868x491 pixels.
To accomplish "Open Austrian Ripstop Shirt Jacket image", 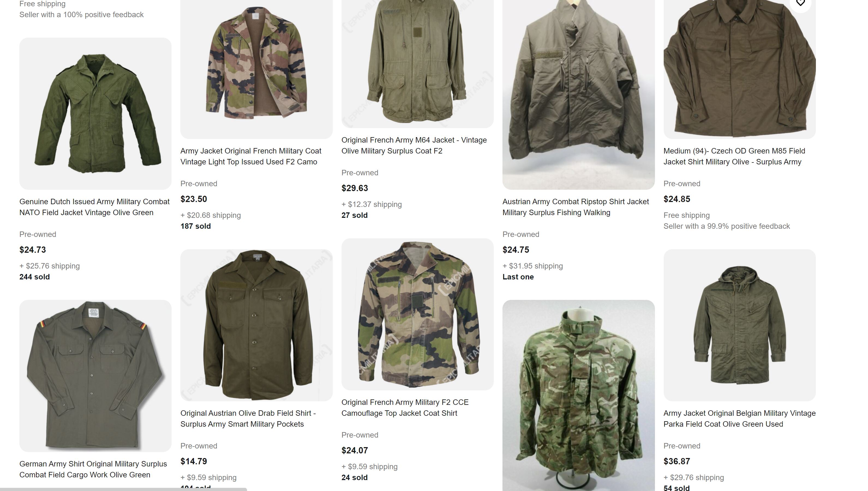I will [578, 94].
